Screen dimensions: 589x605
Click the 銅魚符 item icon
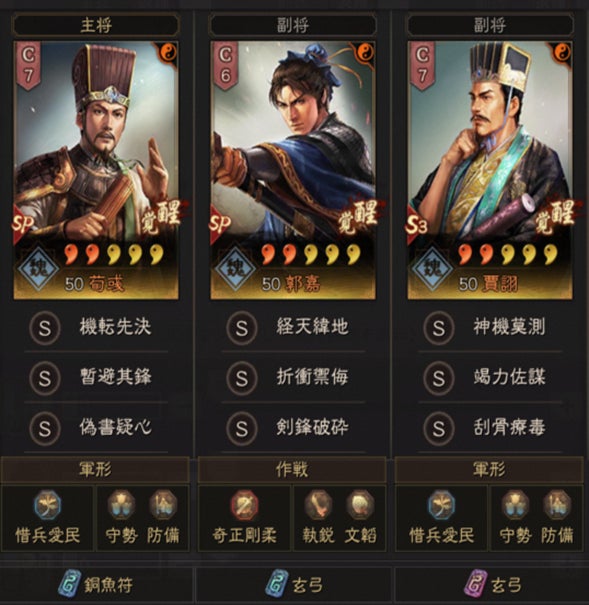69,583
